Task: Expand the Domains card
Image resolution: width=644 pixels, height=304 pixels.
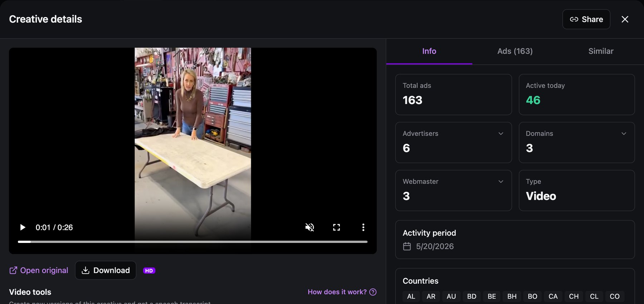Action: tap(577, 143)
